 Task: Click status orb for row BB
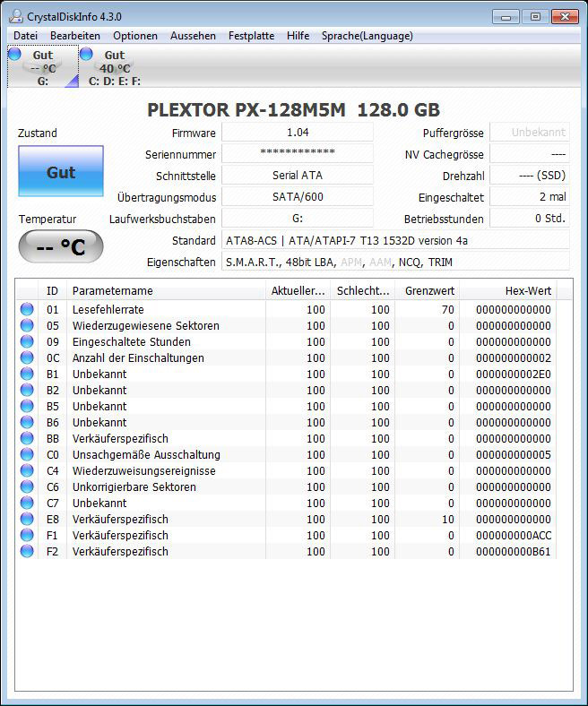tap(27, 438)
